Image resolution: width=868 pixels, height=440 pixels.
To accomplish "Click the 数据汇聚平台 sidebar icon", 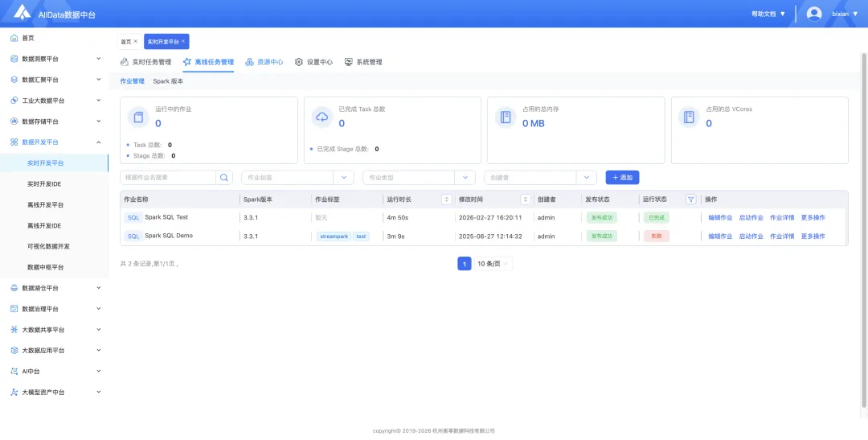I will (14, 80).
